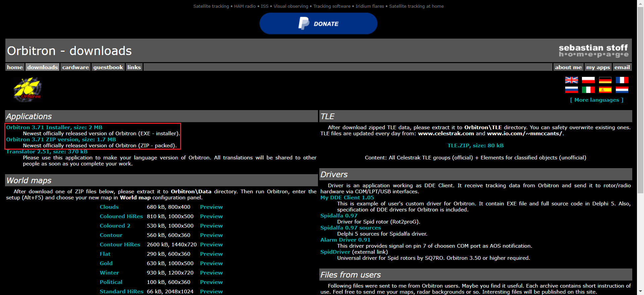Image resolution: width=644 pixels, height=295 pixels.
Task: Click the scrollbar down arrow
Action: (640, 291)
